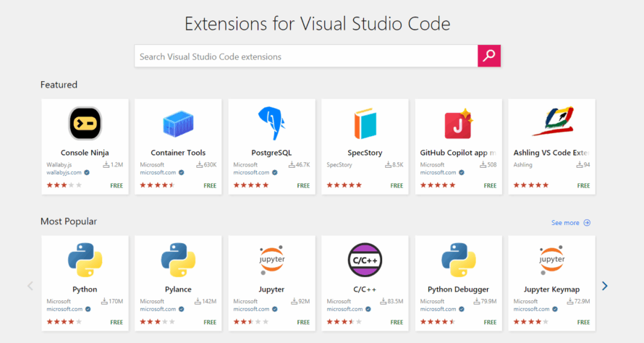
Task: Click the verified badge on C/C++ card
Action: coord(368,309)
